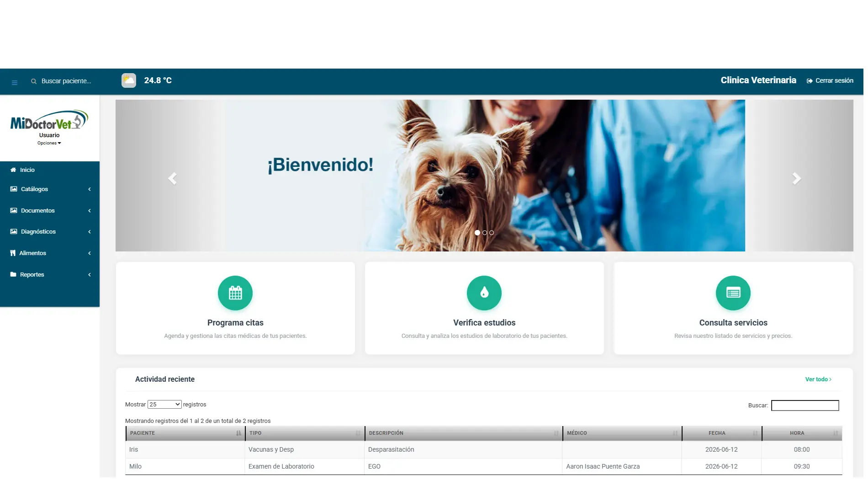Screen dimensions: 868x491
Task: Click the Documentos image icon
Action: [x=14, y=210]
